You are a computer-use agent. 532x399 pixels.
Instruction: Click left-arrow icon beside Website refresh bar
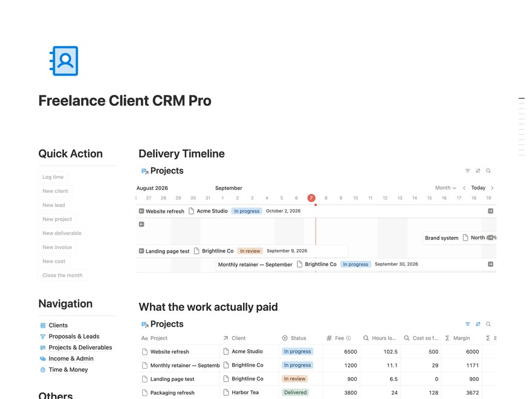coord(141,211)
